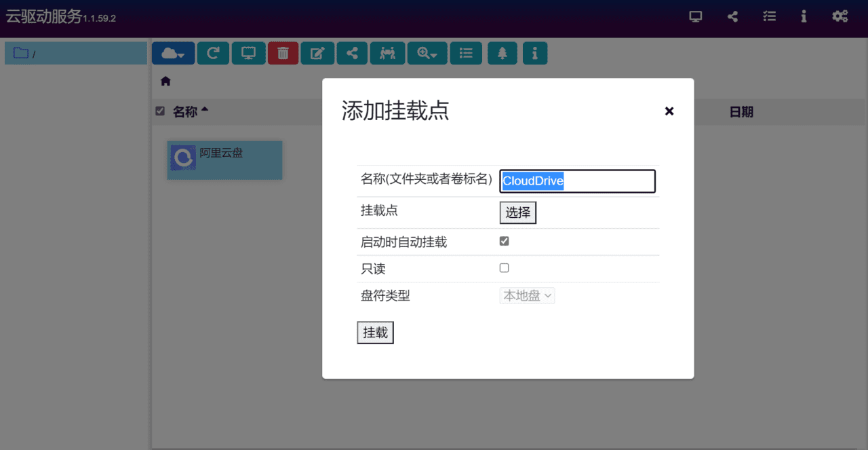Click the two-people carrying box move icon

[387, 54]
